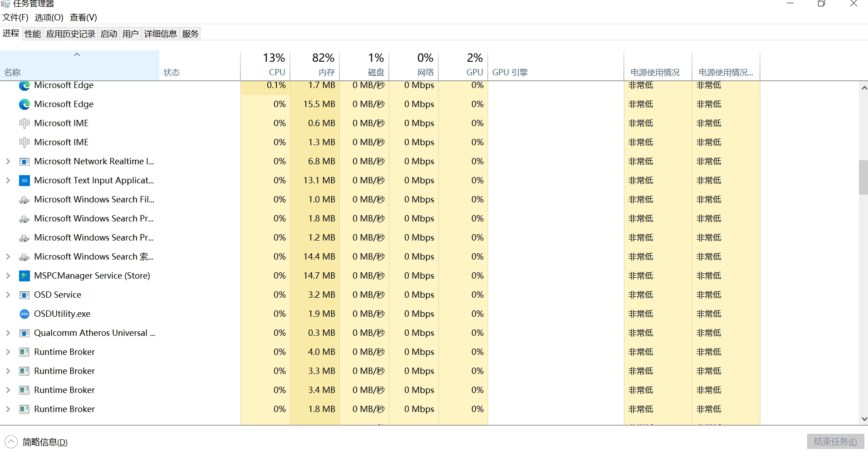Click the Runtime Broker icon with 3.4 MB memory

click(x=25, y=390)
